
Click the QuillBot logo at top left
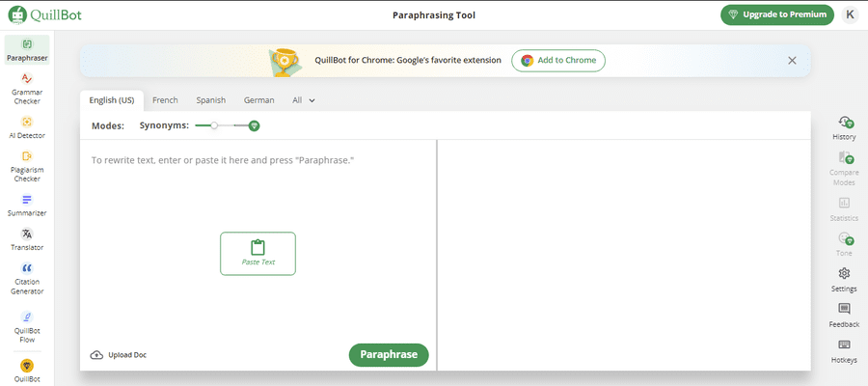click(x=44, y=14)
